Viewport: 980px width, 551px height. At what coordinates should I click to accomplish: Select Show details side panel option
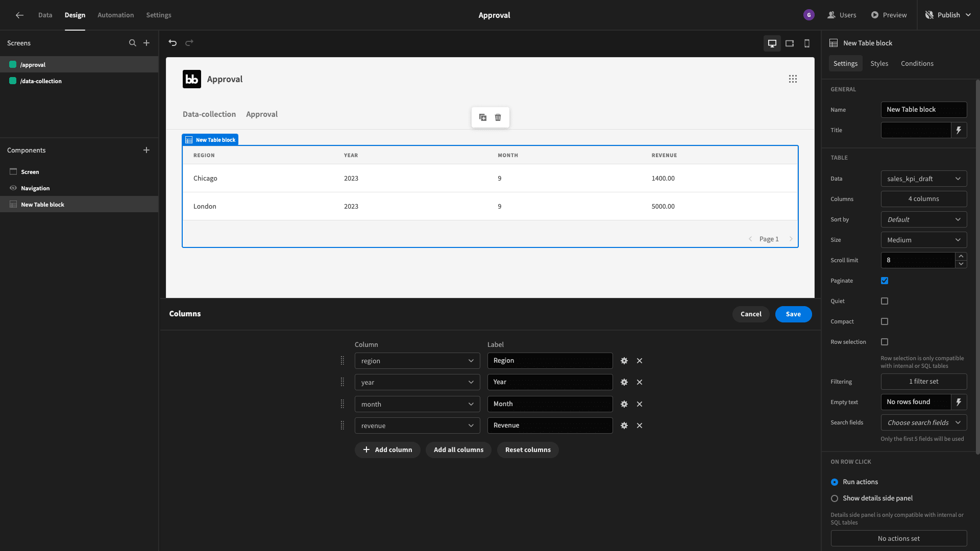click(835, 498)
